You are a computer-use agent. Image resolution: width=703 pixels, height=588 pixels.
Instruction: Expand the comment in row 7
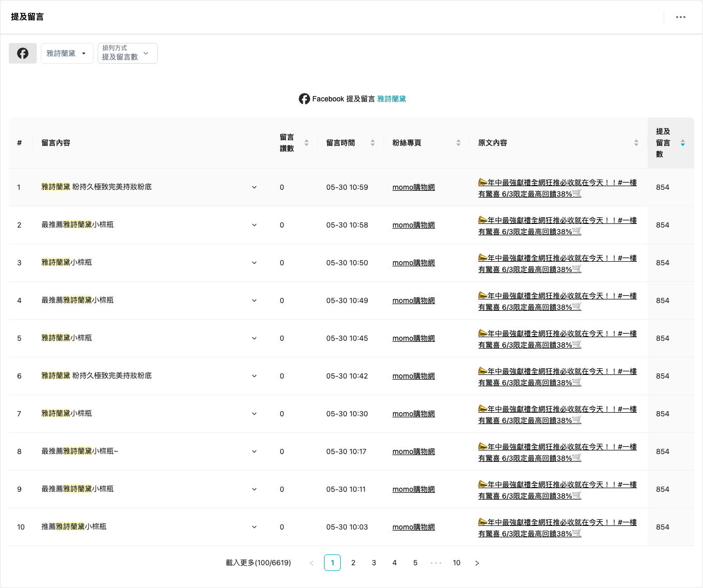coord(254,414)
